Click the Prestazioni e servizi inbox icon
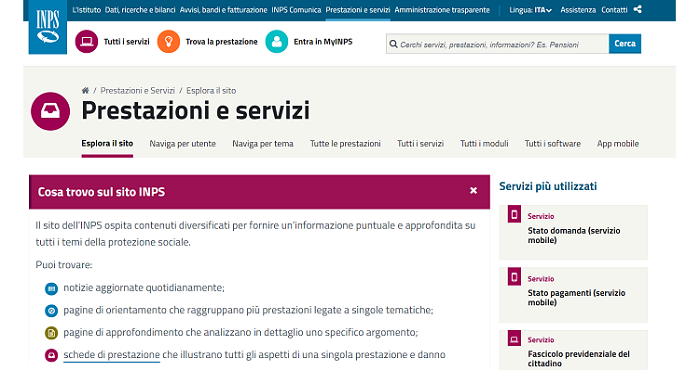 50,111
